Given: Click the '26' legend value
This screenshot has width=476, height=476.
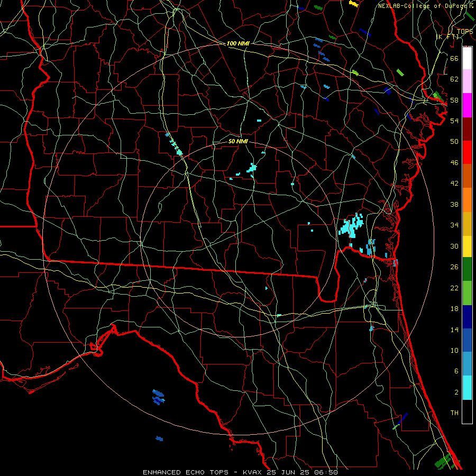Looking at the screenshot, I should pyautogui.click(x=454, y=267).
